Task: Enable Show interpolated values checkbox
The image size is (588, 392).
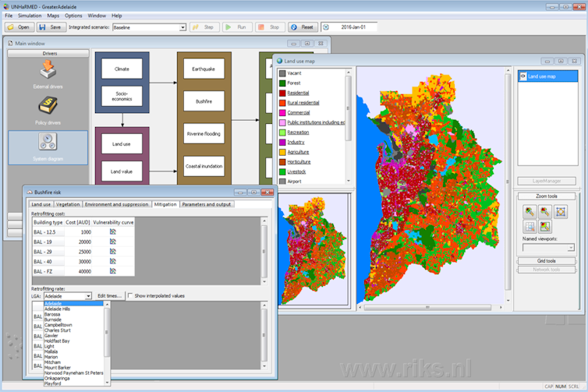Action: click(x=130, y=295)
